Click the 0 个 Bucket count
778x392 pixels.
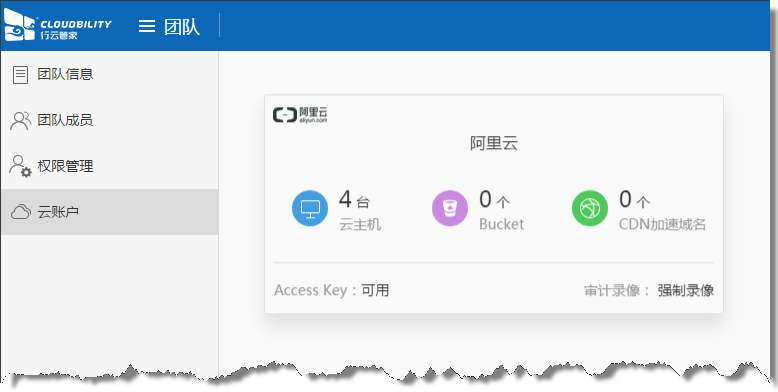click(495, 199)
